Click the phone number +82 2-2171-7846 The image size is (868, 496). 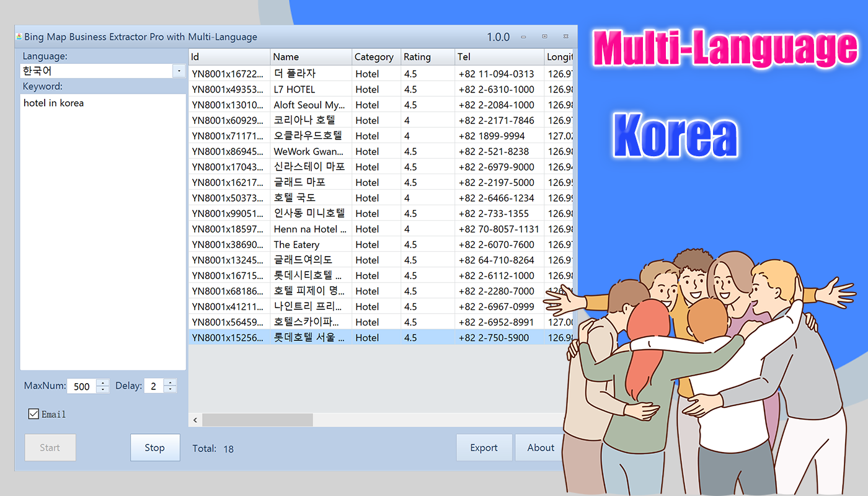496,120
